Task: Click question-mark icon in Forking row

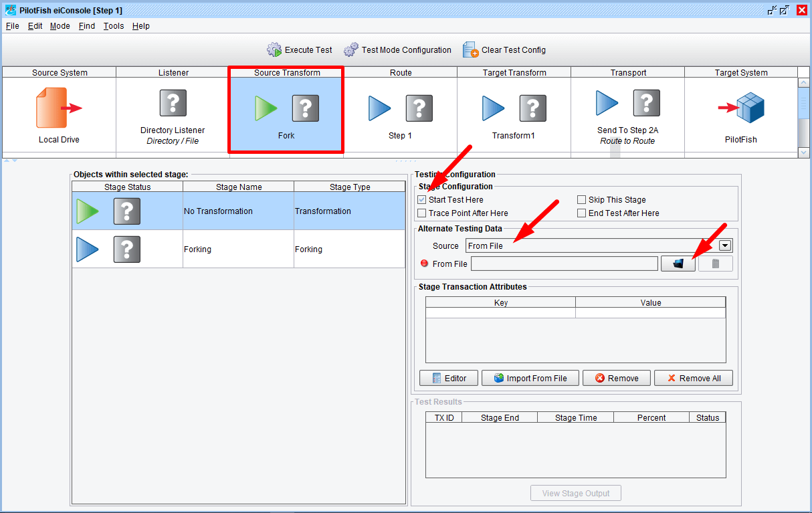Action: point(126,249)
